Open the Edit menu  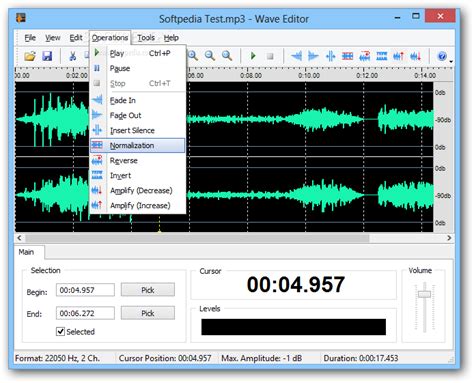pyautogui.click(x=76, y=38)
